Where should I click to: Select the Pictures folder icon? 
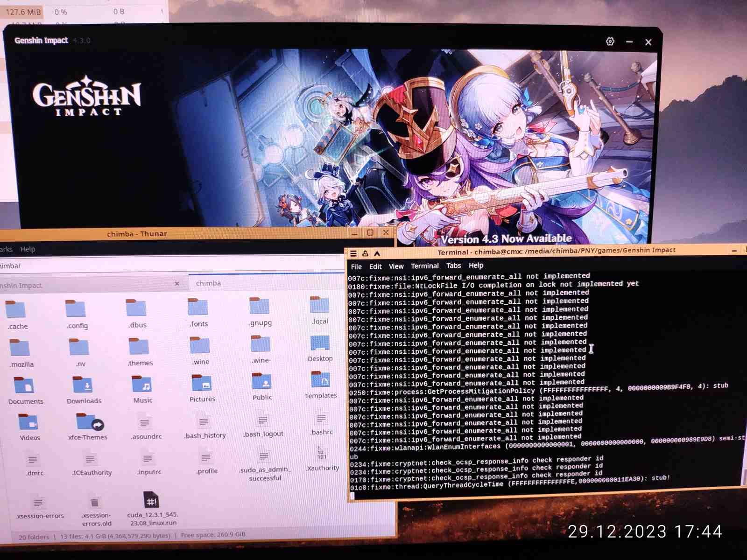click(x=202, y=383)
